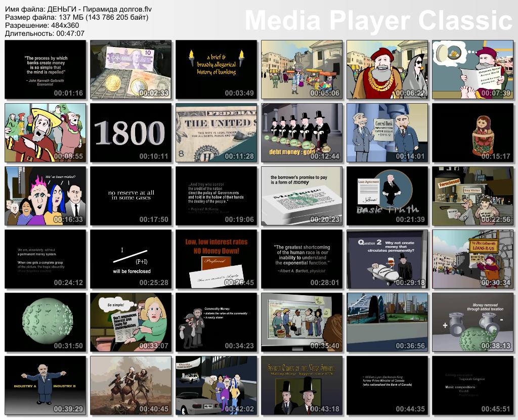
Task: Select the banknotes and coins thumbnail
Action: point(131,69)
